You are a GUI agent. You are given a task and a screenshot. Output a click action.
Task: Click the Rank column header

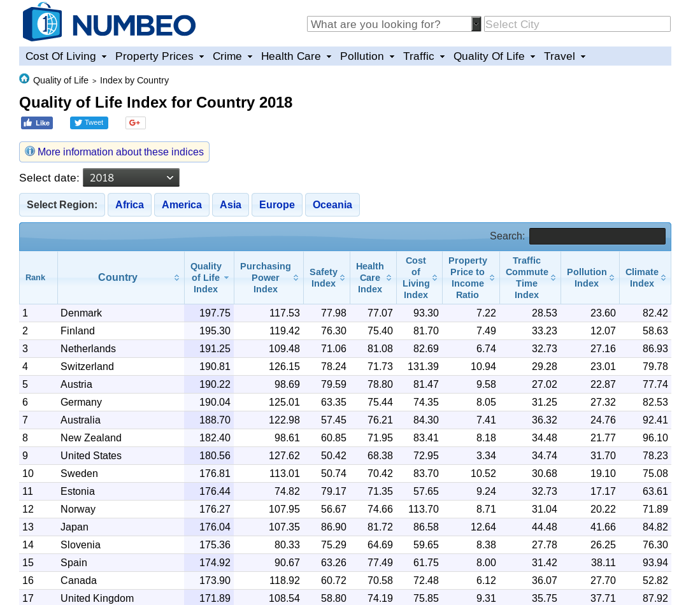click(x=38, y=278)
